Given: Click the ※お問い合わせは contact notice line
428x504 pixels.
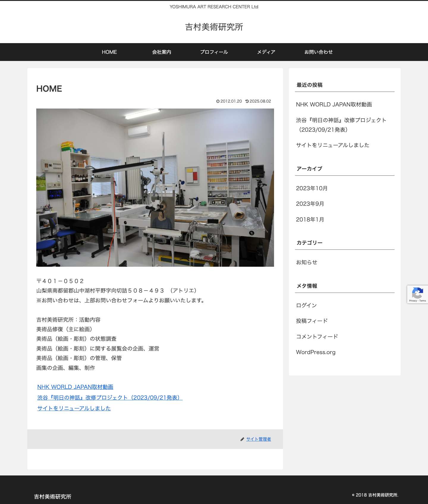Looking at the screenshot, I should (x=122, y=300).
